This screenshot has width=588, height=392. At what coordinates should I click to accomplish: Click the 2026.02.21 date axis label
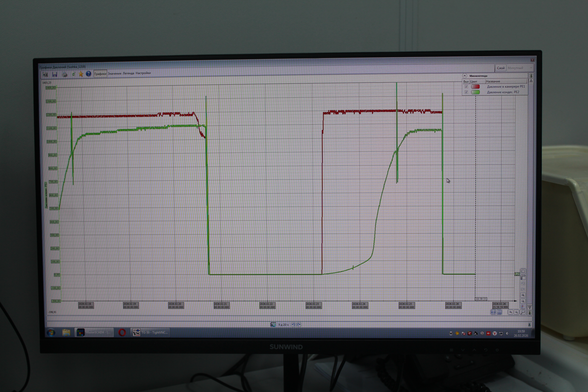tap(222, 305)
